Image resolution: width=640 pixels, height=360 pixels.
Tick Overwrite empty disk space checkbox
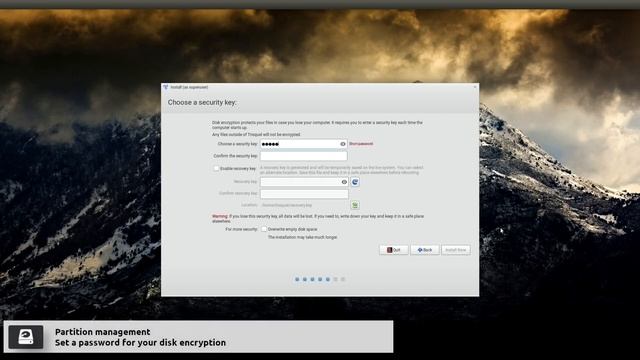264,229
